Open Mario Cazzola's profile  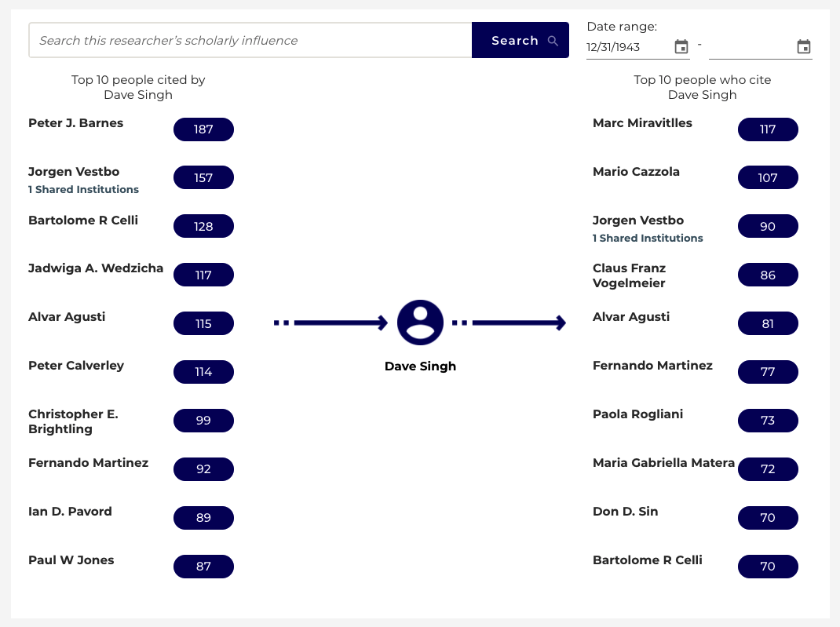(636, 172)
